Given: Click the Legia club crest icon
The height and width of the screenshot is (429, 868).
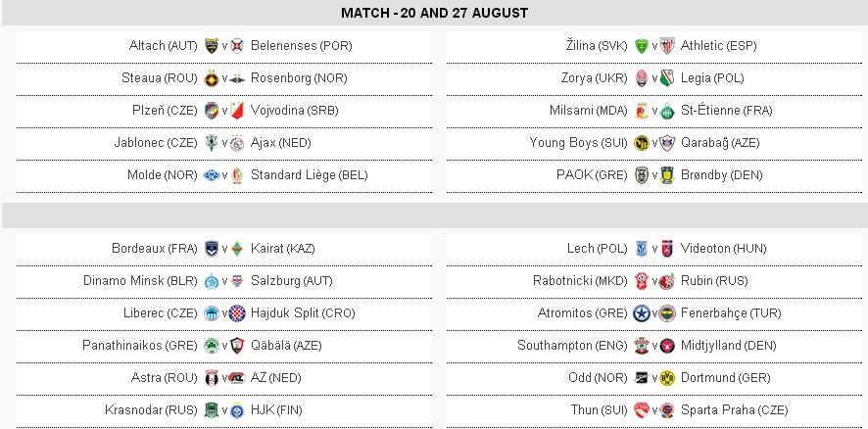Looking at the screenshot, I should pyautogui.click(x=668, y=78).
